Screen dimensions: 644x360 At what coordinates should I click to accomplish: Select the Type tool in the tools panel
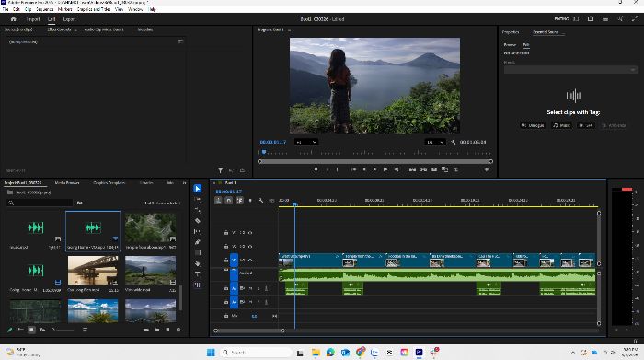click(x=198, y=274)
